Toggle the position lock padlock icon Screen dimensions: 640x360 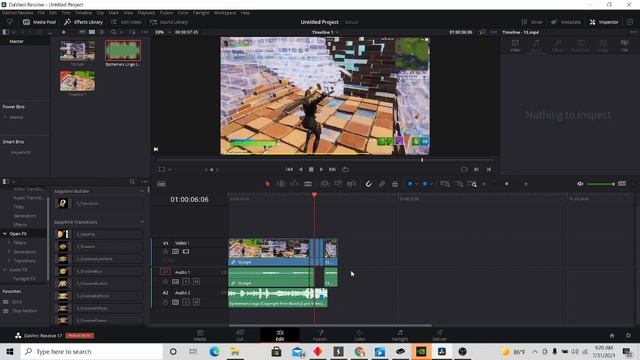point(395,184)
